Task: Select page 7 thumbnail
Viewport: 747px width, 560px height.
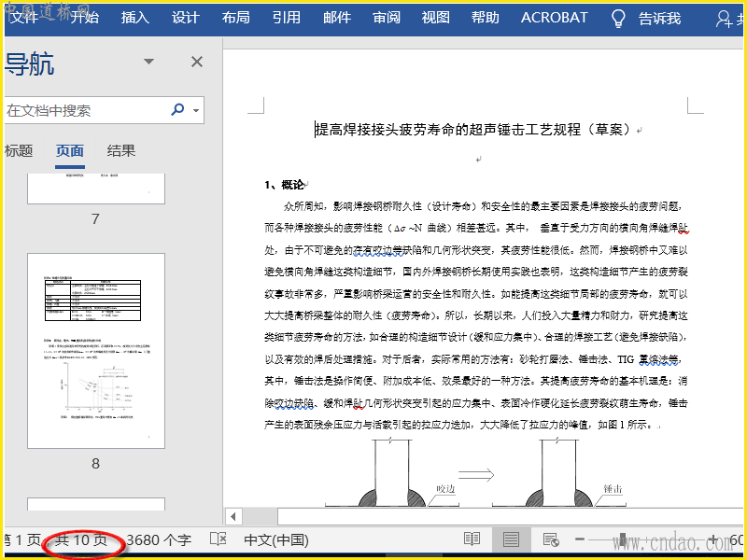Action: (x=96, y=189)
